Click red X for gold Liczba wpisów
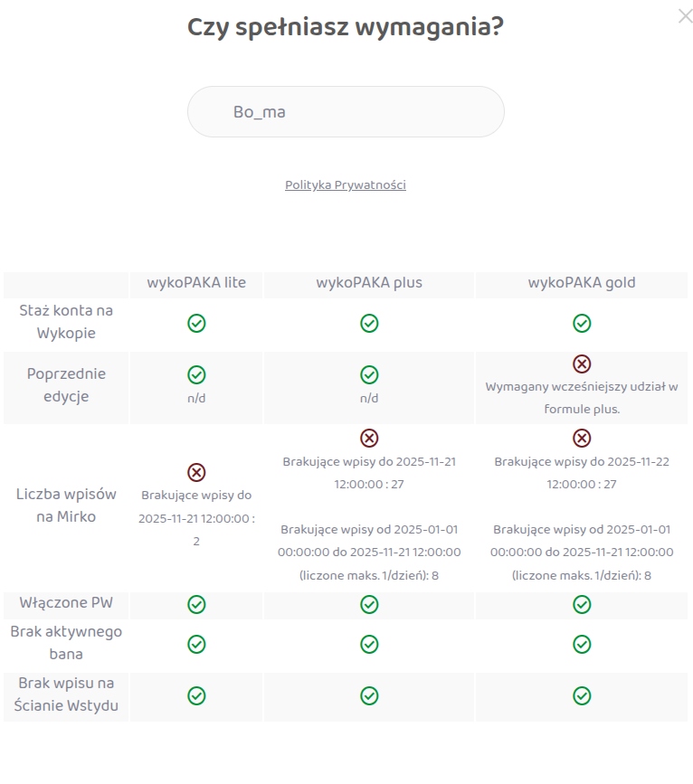 pyautogui.click(x=583, y=439)
